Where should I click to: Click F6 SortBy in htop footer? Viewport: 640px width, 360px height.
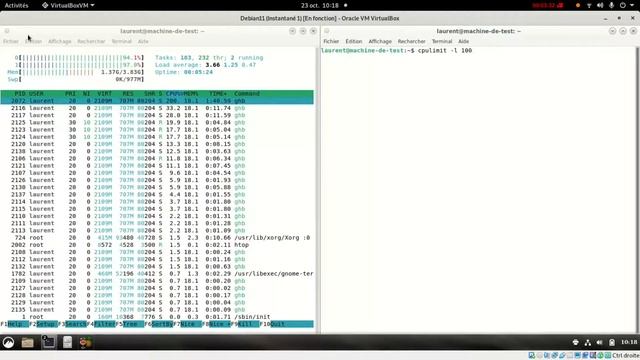tap(159, 324)
